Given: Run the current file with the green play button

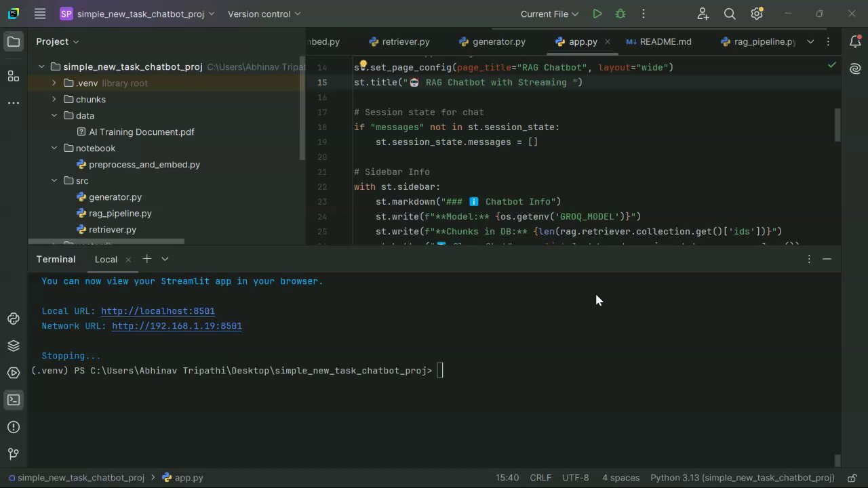Looking at the screenshot, I should point(597,14).
